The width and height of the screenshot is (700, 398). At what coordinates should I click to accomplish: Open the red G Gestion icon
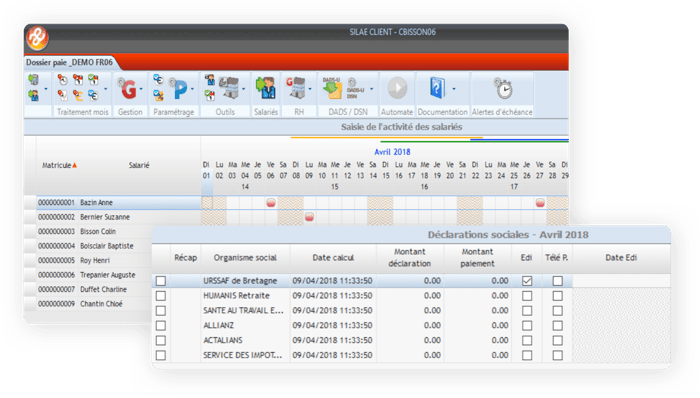click(x=128, y=89)
